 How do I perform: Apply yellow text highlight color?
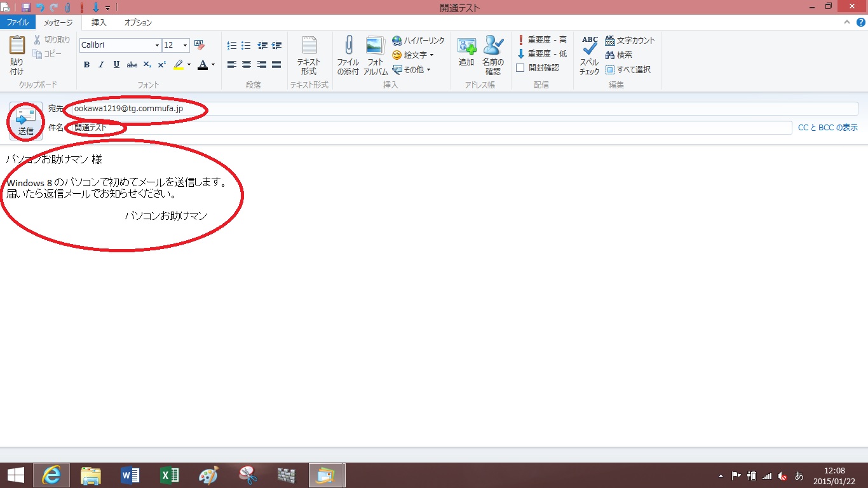179,64
